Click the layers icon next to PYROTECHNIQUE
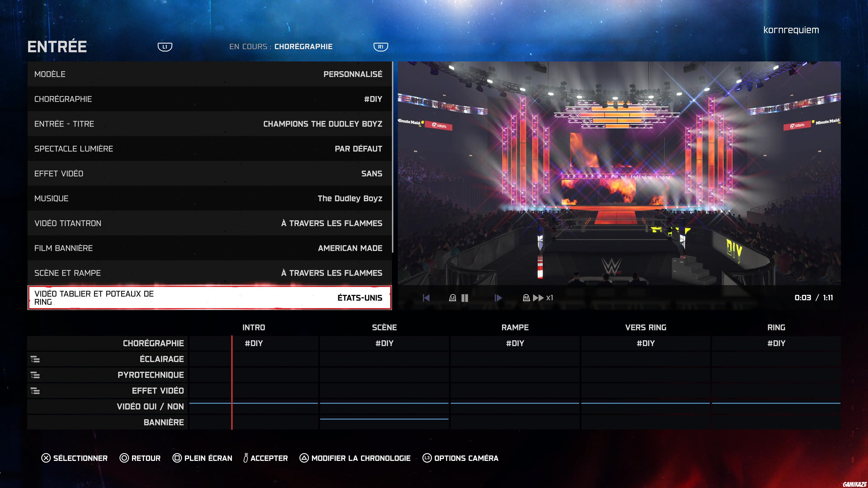The width and height of the screenshot is (868, 488). (x=35, y=375)
